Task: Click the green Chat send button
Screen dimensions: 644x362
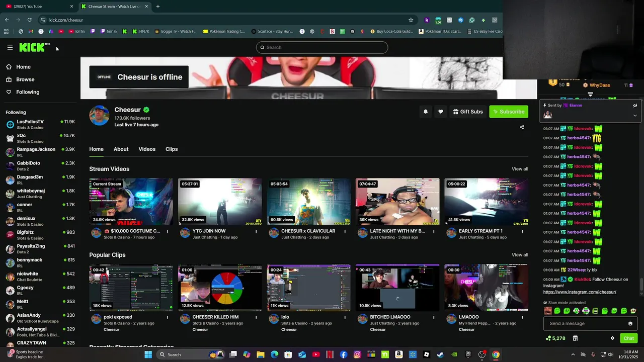Action: pyautogui.click(x=628, y=338)
